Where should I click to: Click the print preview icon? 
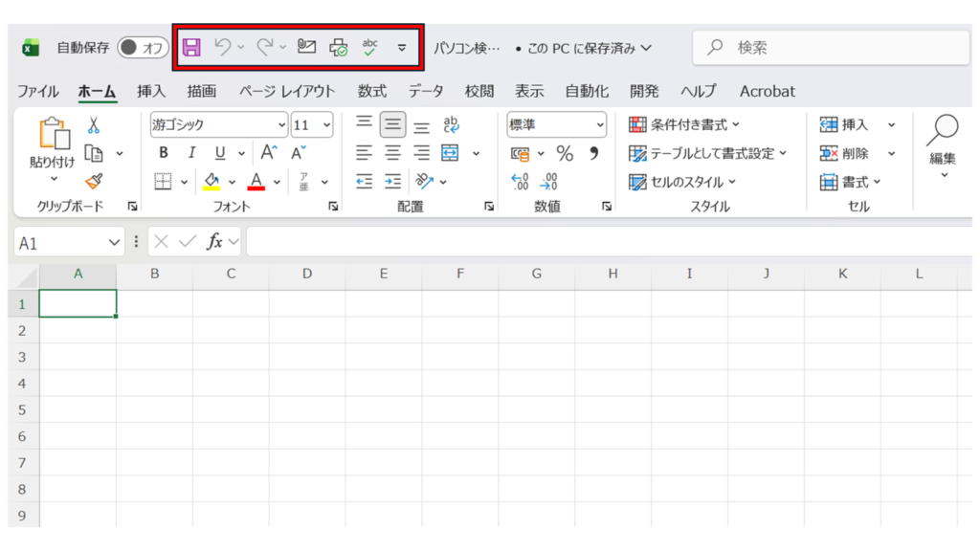[338, 47]
